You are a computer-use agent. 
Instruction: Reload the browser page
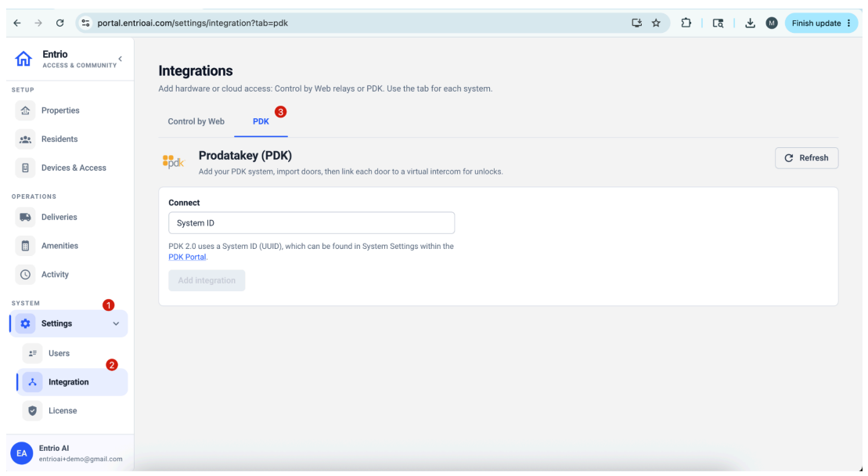click(x=59, y=23)
